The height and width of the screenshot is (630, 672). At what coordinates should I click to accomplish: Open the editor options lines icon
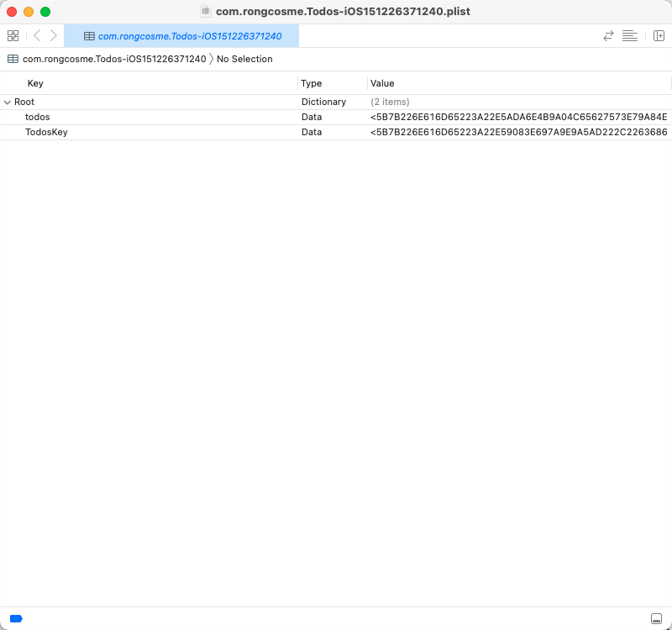(629, 36)
